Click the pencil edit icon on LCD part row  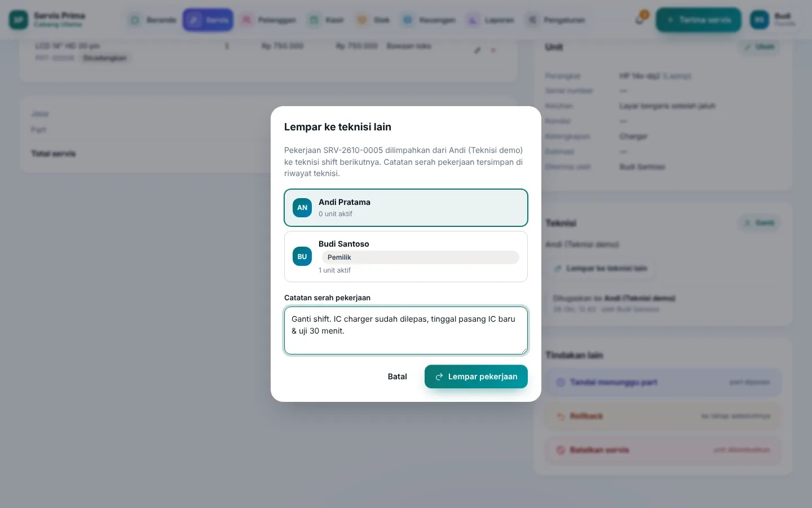point(478,50)
